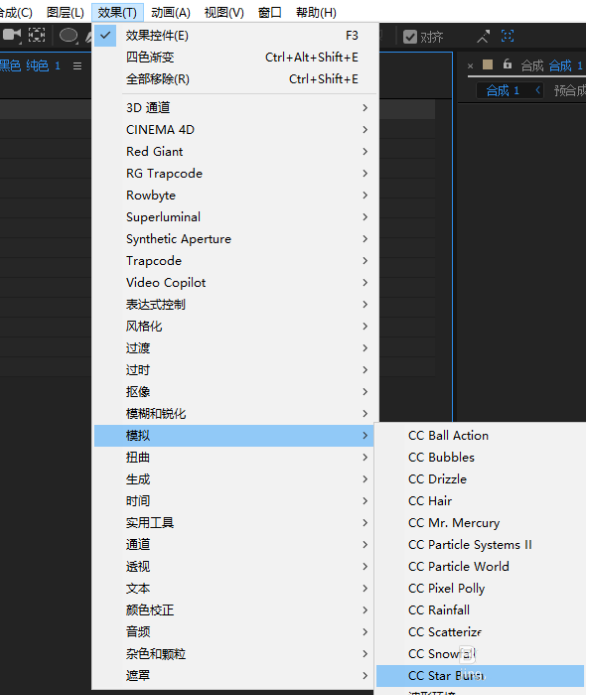The height and width of the screenshot is (695, 599).
Task: Choose 全部移除(R)
Action: (235, 79)
